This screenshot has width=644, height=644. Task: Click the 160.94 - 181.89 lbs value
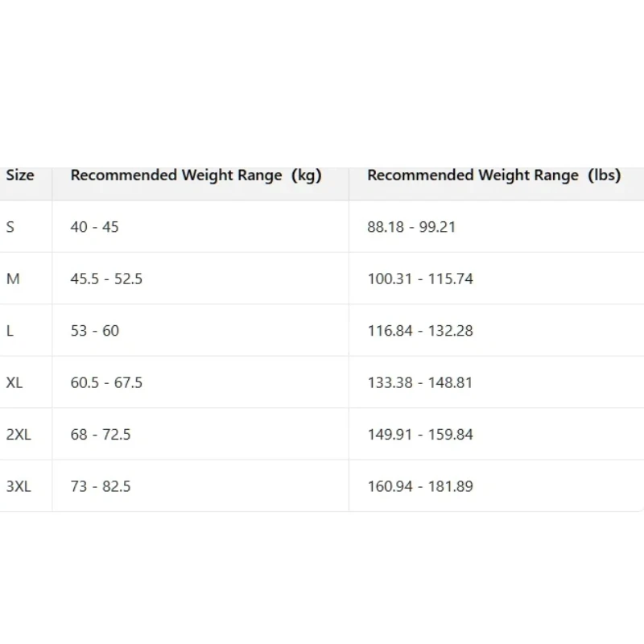coord(420,487)
